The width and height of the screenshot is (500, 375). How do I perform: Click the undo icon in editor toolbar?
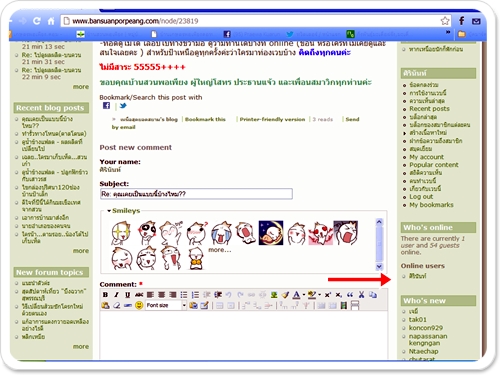pos(229,295)
